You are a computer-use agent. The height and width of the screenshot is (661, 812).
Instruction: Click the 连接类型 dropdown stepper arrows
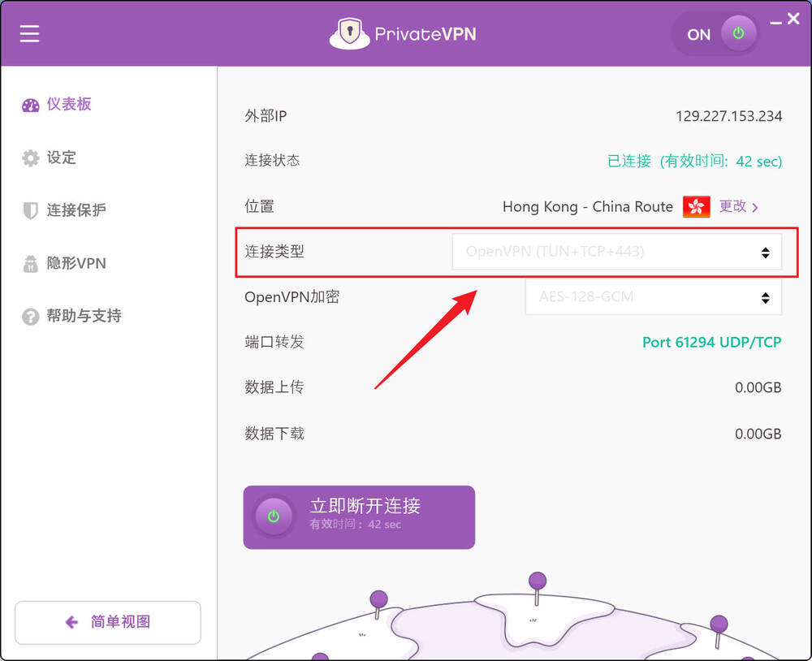[x=766, y=253]
